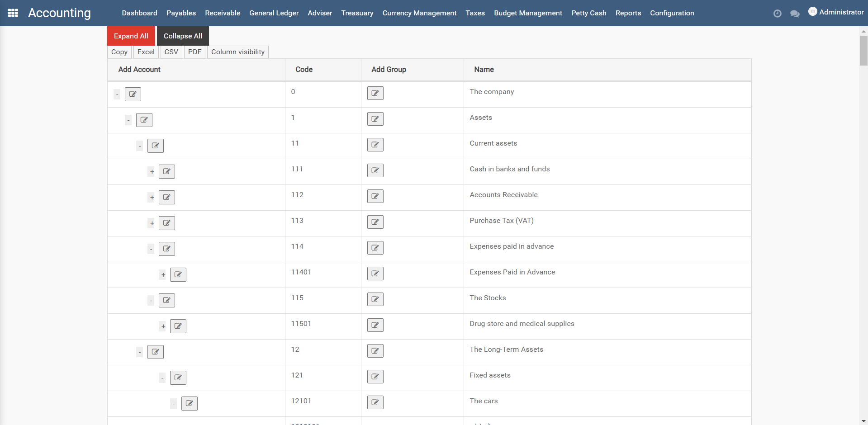Collapse the code 114 Expenses node
The width and height of the screenshot is (868, 425).
(151, 249)
